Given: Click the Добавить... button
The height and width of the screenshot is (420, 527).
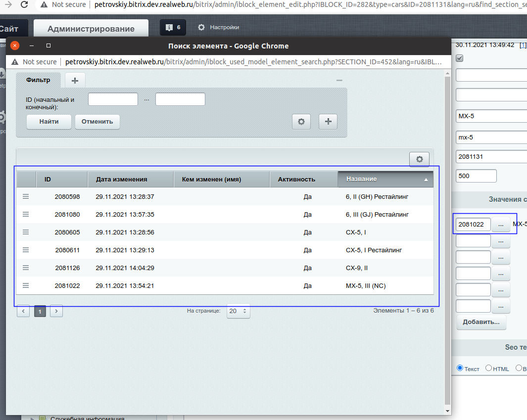Looking at the screenshot, I should pyautogui.click(x=481, y=322).
